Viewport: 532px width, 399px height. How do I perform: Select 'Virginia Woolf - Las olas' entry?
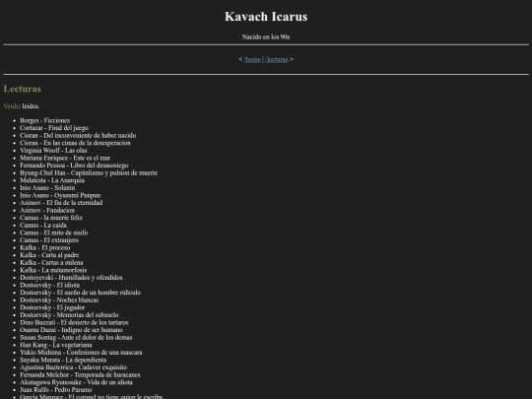click(53, 151)
